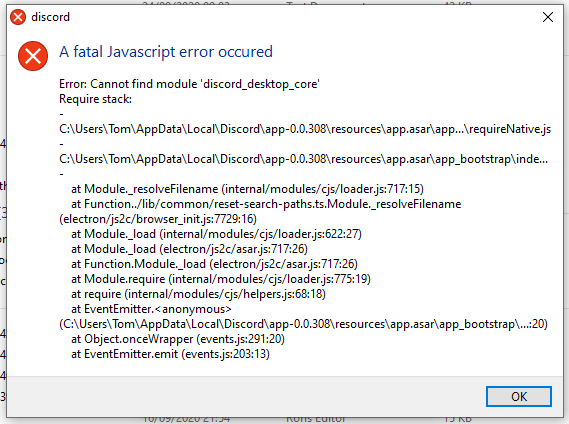The image size is (569, 424).
Task: Click the 'EventEmitter.<anonymous>' line
Action: click(151, 309)
